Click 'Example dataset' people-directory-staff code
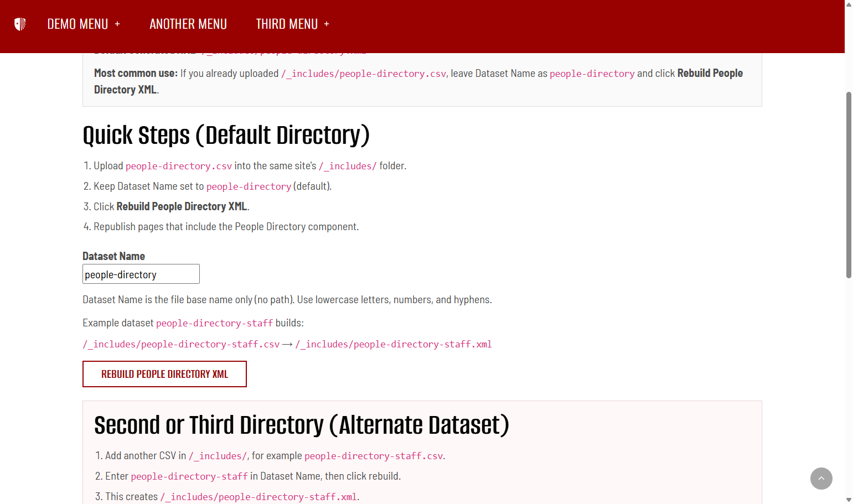 pos(214,323)
